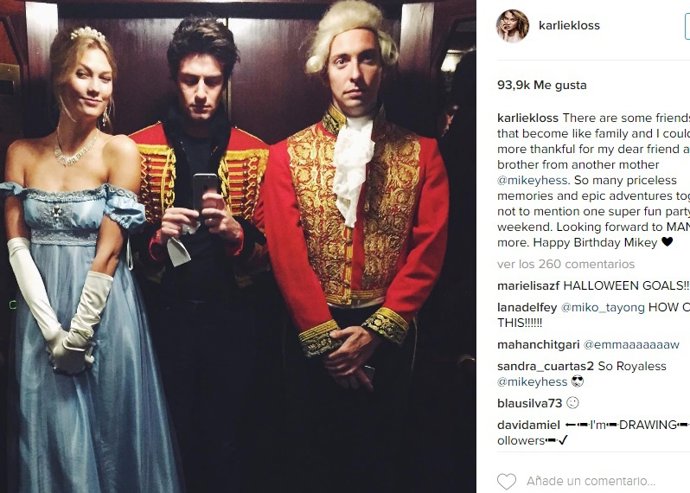Open mahanchitgari commenter profile

pyautogui.click(x=538, y=344)
